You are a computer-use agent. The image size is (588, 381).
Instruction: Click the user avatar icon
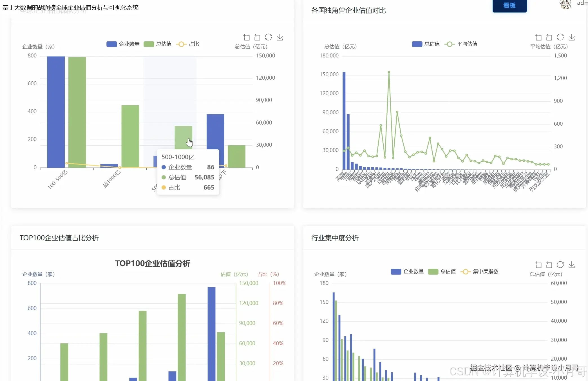[565, 4]
